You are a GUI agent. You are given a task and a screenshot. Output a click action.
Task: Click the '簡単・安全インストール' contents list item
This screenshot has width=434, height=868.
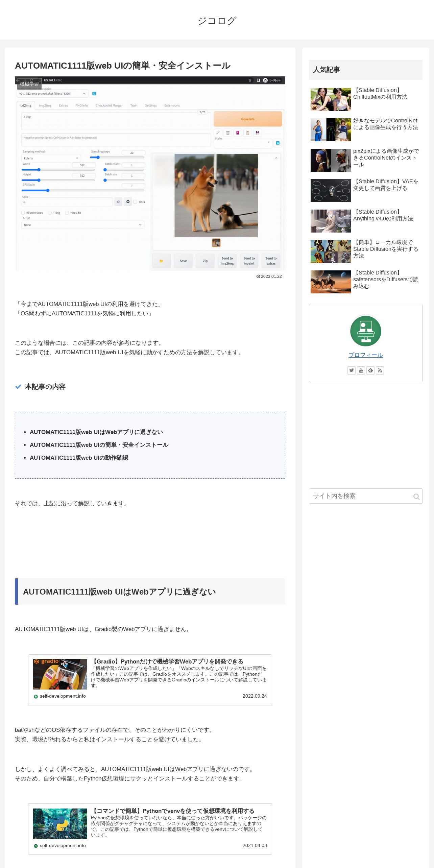pos(99,445)
